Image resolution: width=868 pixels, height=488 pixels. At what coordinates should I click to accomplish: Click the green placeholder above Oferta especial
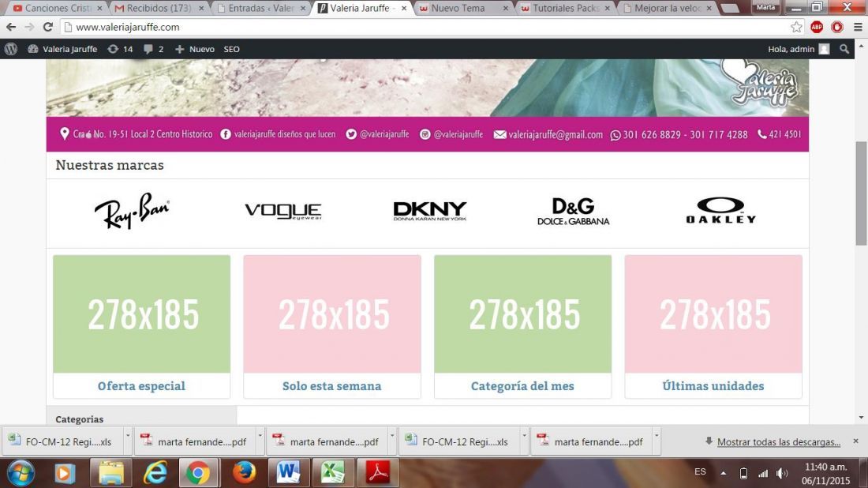(x=142, y=313)
